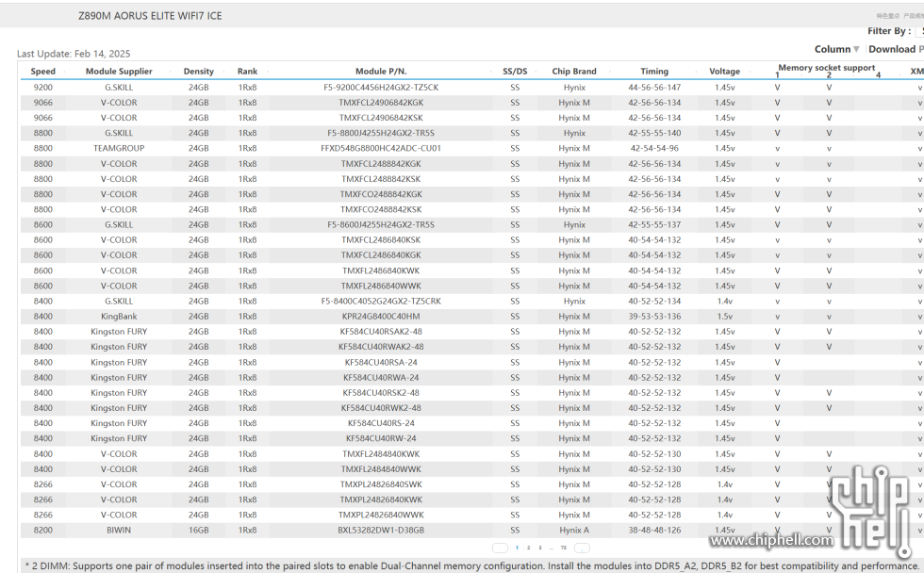Open the Filter By select box
The image size is (924, 573).
(919, 31)
